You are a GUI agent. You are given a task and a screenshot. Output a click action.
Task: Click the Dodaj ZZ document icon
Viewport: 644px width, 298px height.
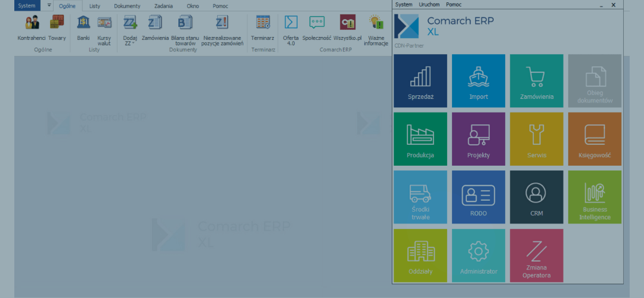[130, 23]
